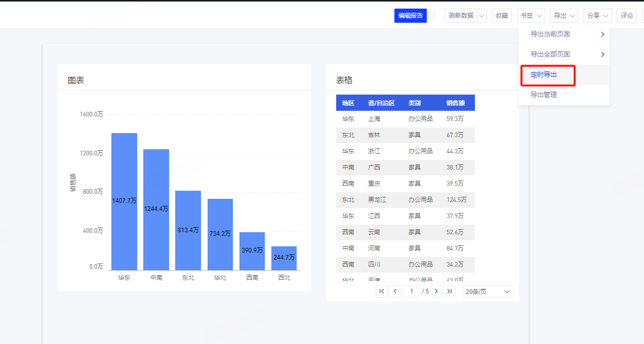Open the 评论 comments button

tap(627, 16)
